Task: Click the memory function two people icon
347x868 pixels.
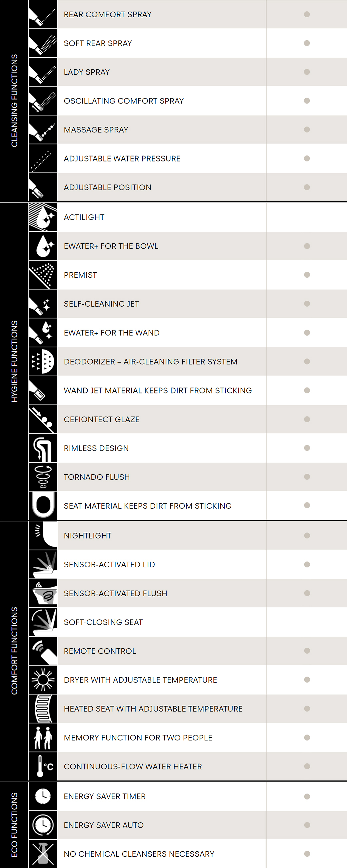Action: click(x=43, y=737)
